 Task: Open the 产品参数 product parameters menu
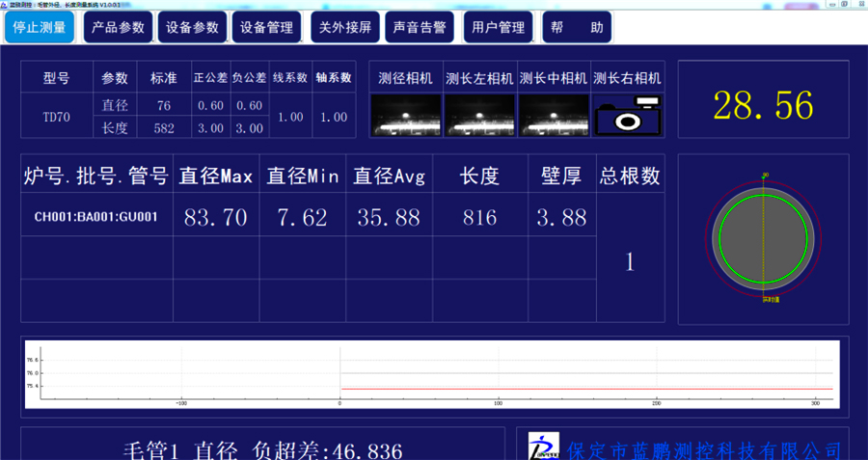click(118, 27)
